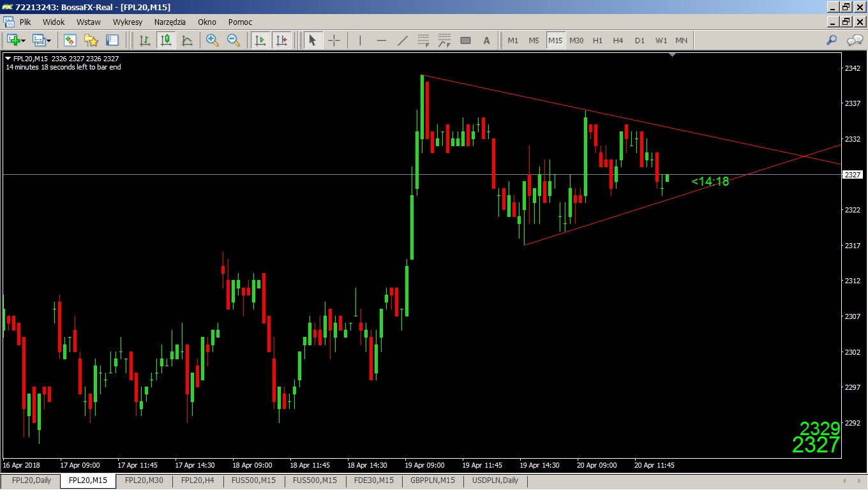Viewport: 868px width, 490px height.
Task: Pick the horizontal line drawing tool
Action: (x=382, y=40)
